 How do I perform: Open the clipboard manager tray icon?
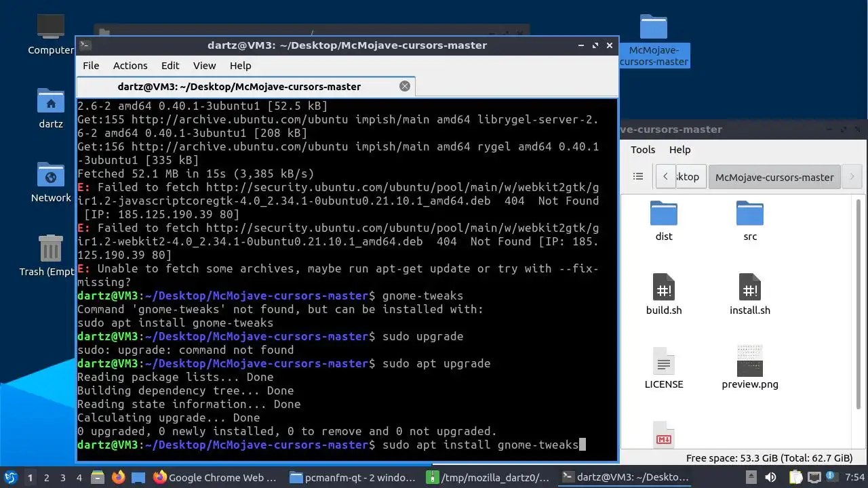pos(795,477)
